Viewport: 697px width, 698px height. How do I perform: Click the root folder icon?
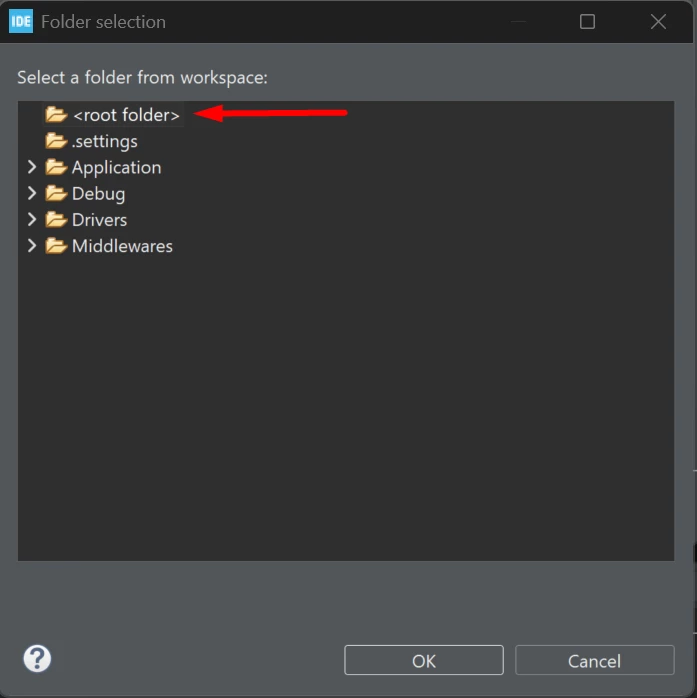[56, 115]
